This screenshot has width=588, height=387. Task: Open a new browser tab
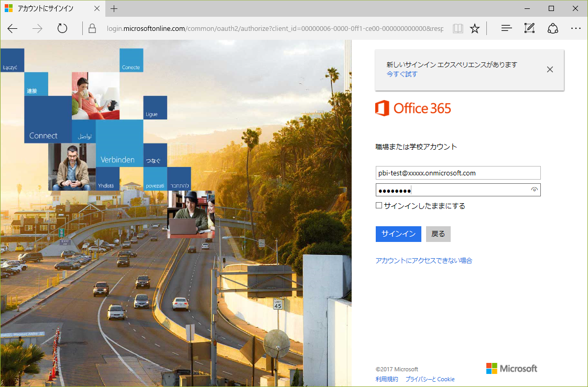[114, 8]
